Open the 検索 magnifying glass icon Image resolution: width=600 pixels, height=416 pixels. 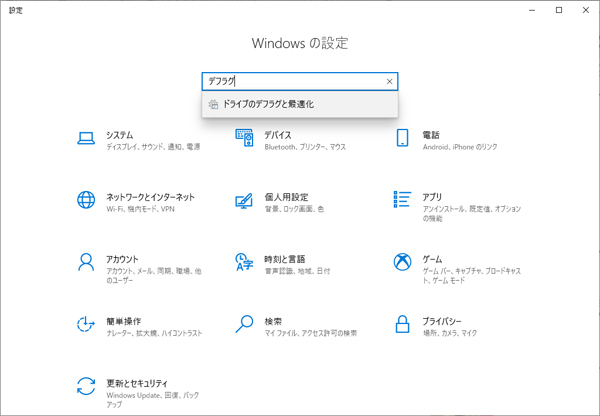pyautogui.click(x=244, y=324)
